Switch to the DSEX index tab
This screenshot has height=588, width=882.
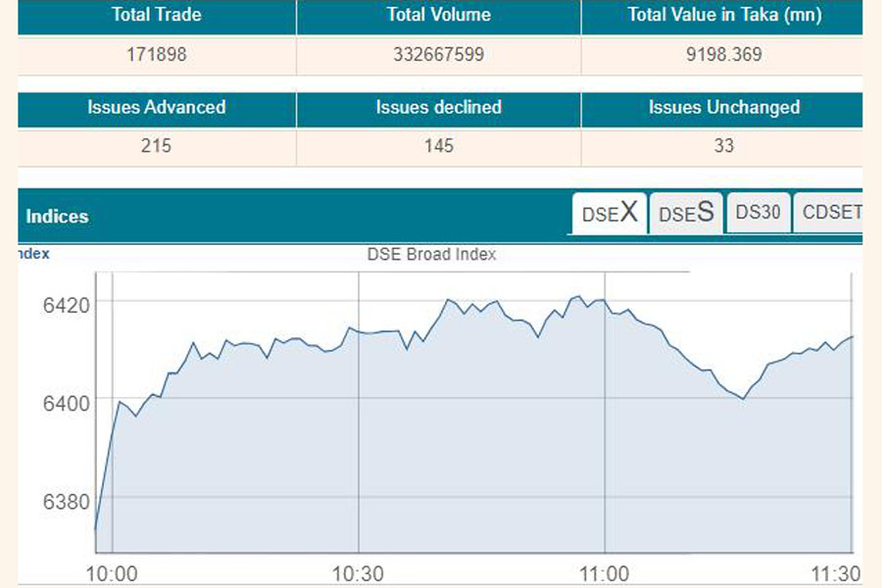(x=609, y=214)
